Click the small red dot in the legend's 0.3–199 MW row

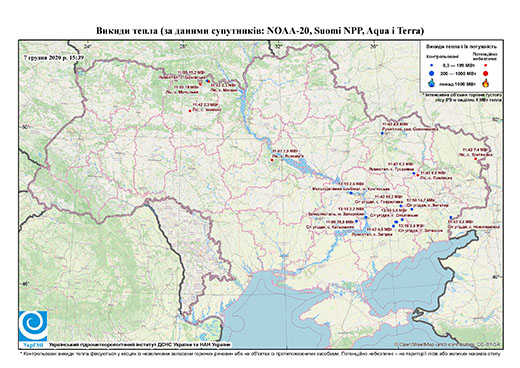[486, 66]
